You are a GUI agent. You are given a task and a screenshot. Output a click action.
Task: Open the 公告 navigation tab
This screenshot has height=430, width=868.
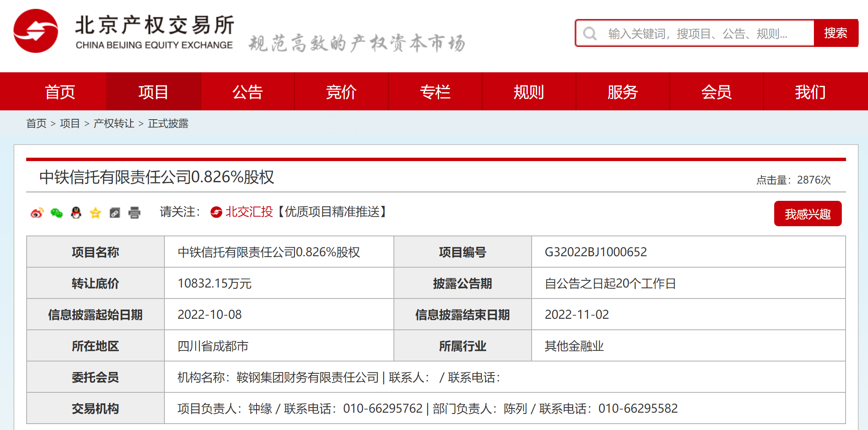tap(248, 92)
